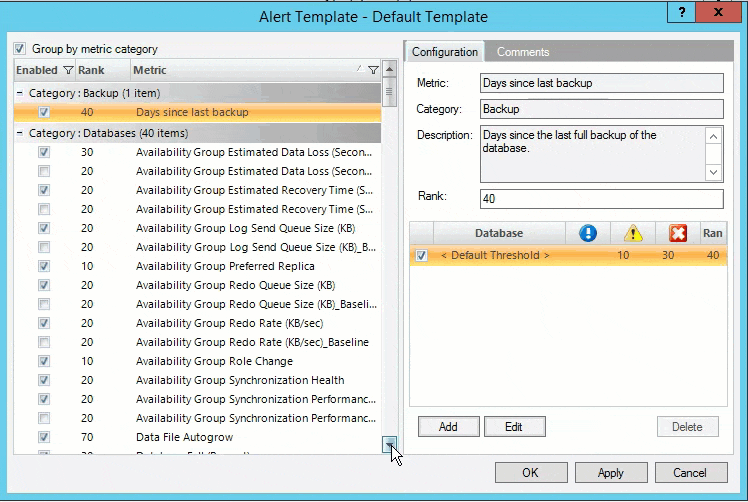Toggle Group by metric category checkbox
Viewport: 748px width, 502px height.
tap(20, 49)
